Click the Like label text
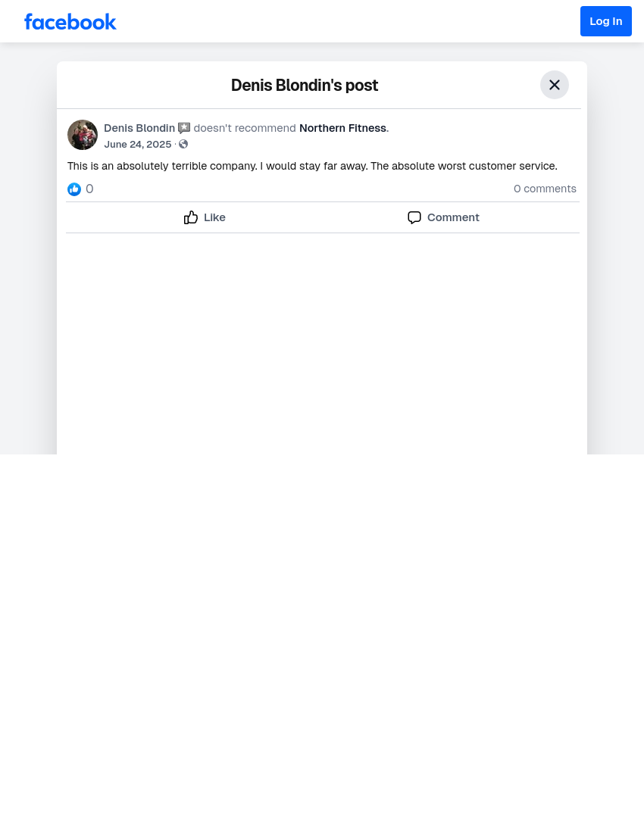 pyautogui.click(x=214, y=217)
